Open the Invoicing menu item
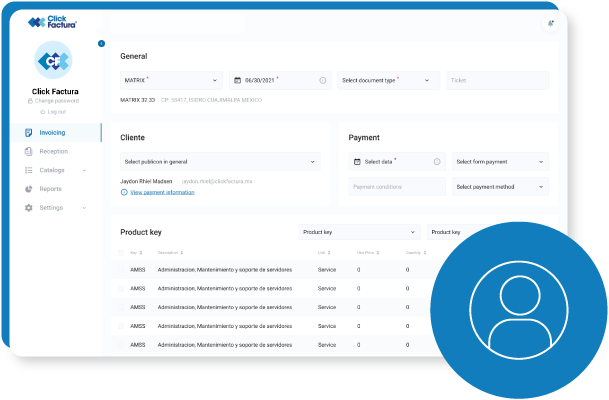Viewport: 609px width, 400px height. click(56, 132)
